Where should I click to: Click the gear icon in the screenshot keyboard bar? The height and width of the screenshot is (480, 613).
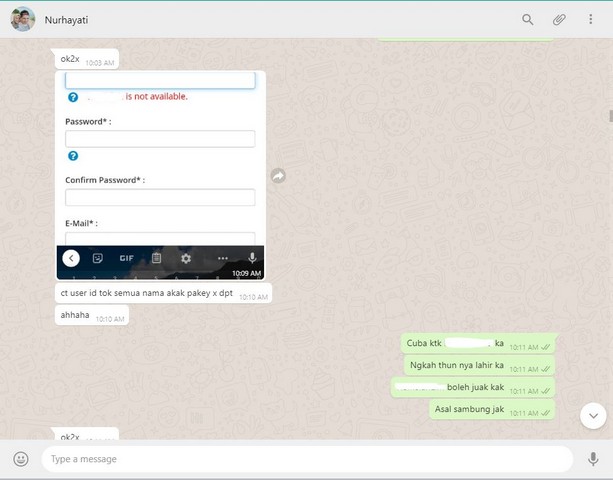[x=186, y=258]
